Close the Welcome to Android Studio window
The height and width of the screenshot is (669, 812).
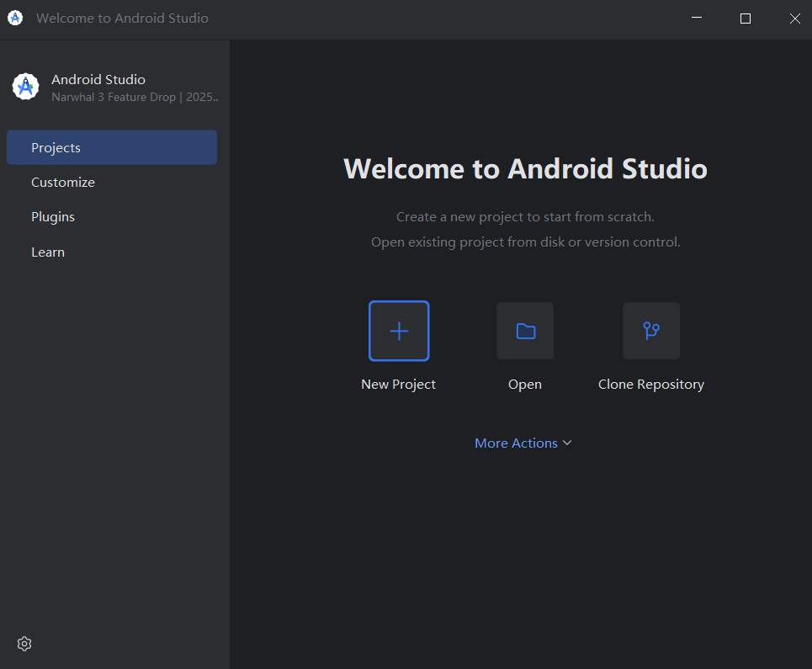(x=794, y=18)
